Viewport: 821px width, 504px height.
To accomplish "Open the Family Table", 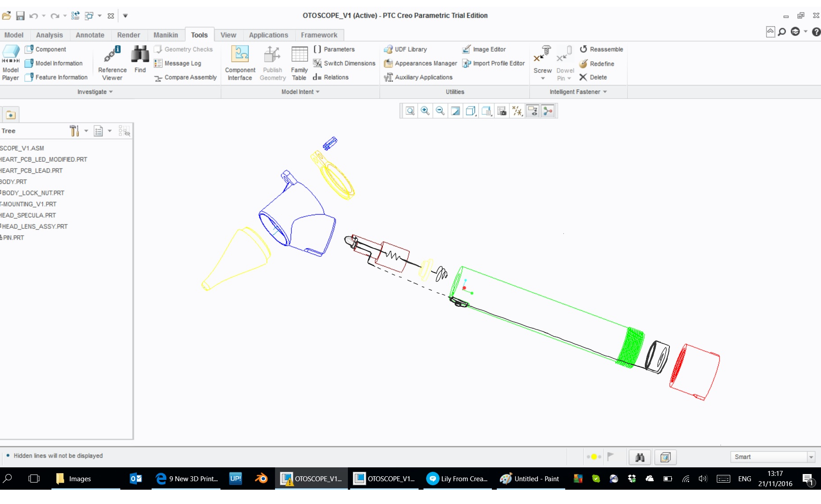I will pyautogui.click(x=299, y=63).
